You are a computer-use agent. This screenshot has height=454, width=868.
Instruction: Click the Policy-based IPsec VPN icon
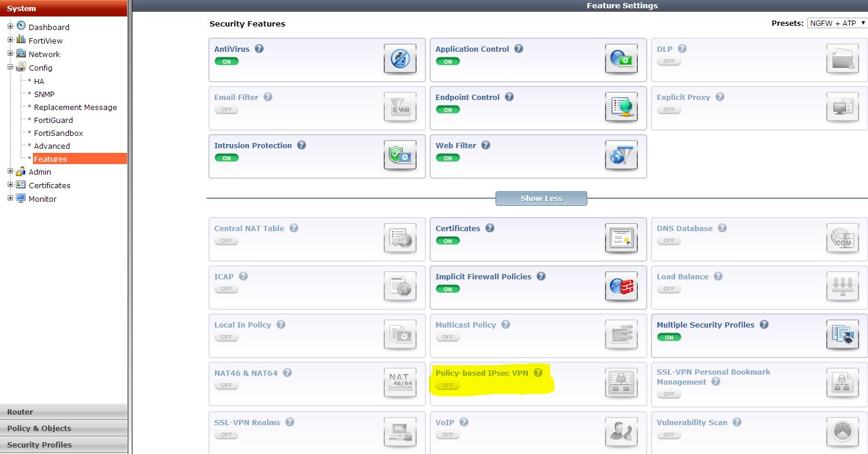tap(621, 383)
